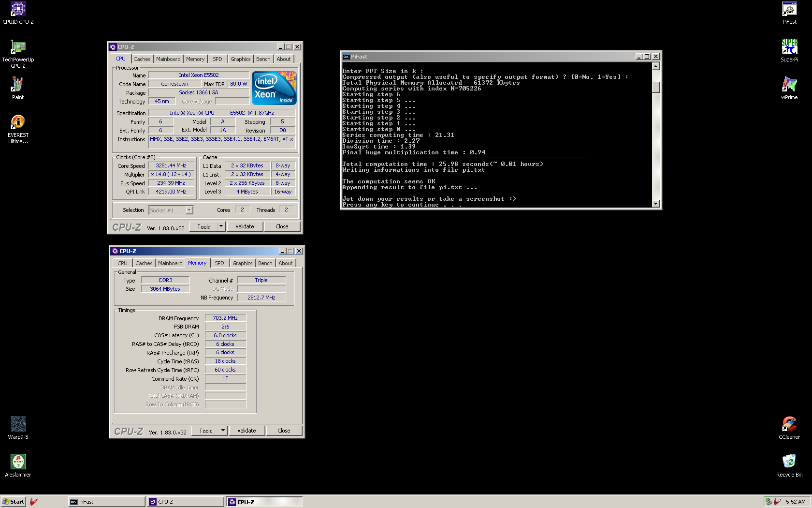The height and width of the screenshot is (508, 812).
Task: Select the PiFast desktop icon
Action: [789, 13]
